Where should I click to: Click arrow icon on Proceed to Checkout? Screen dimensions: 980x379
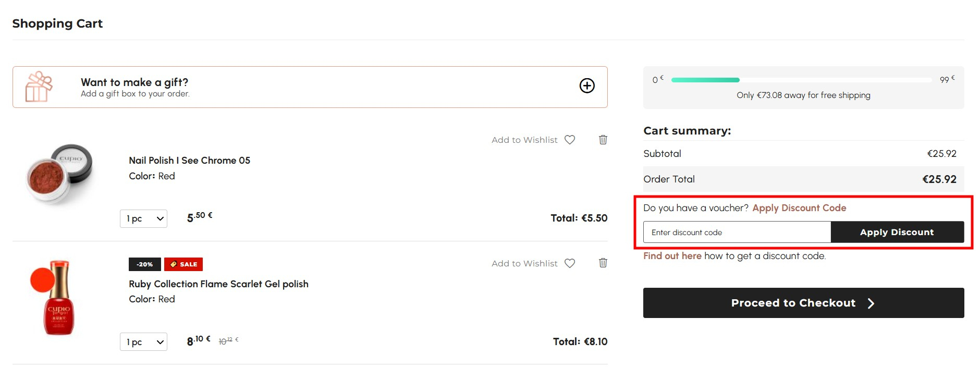click(871, 303)
